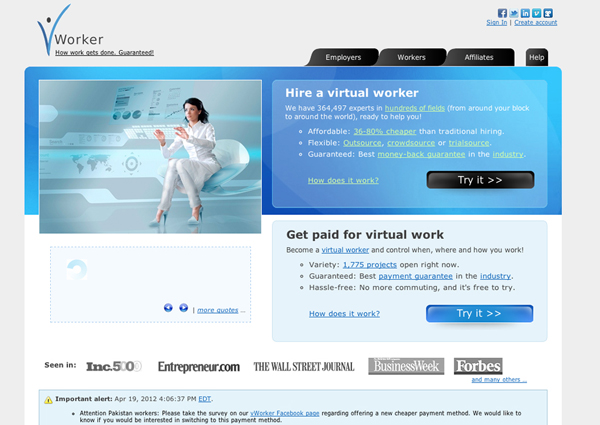Open the 'more quotes' link
This screenshot has width=600, height=425.
[218, 310]
